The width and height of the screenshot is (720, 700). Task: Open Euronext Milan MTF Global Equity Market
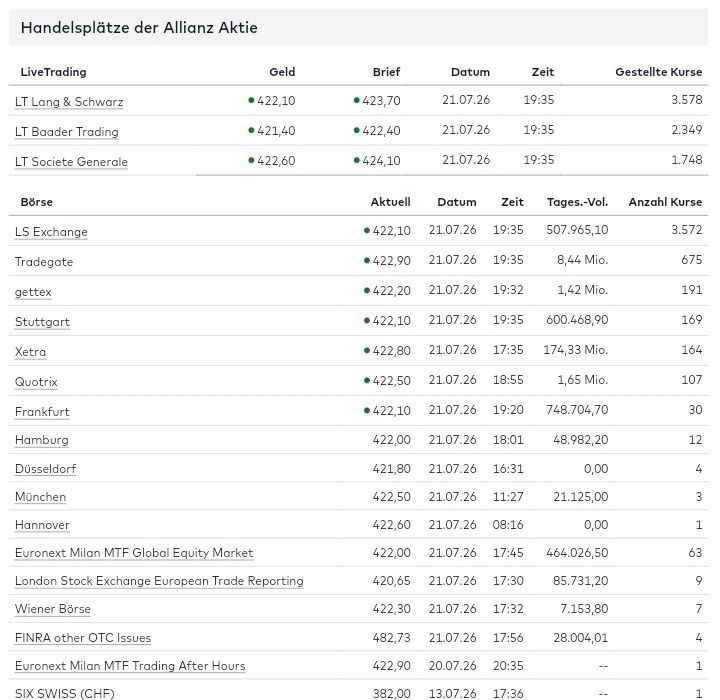click(134, 553)
